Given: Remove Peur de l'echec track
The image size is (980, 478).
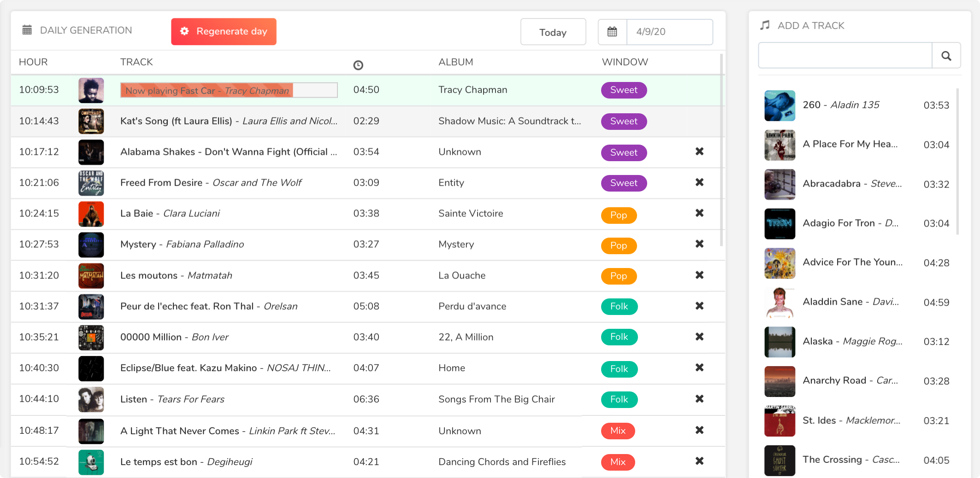Looking at the screenshot, I should [699, 306].
